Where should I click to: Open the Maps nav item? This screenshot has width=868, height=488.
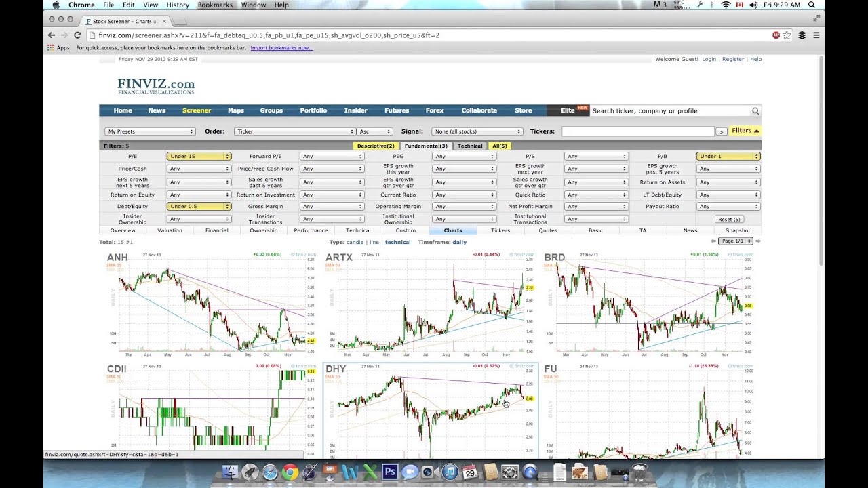(x=236, y=110)
